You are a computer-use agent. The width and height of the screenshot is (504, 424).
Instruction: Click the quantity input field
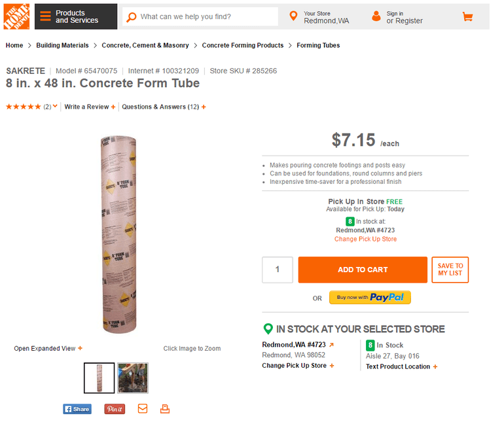278,270
